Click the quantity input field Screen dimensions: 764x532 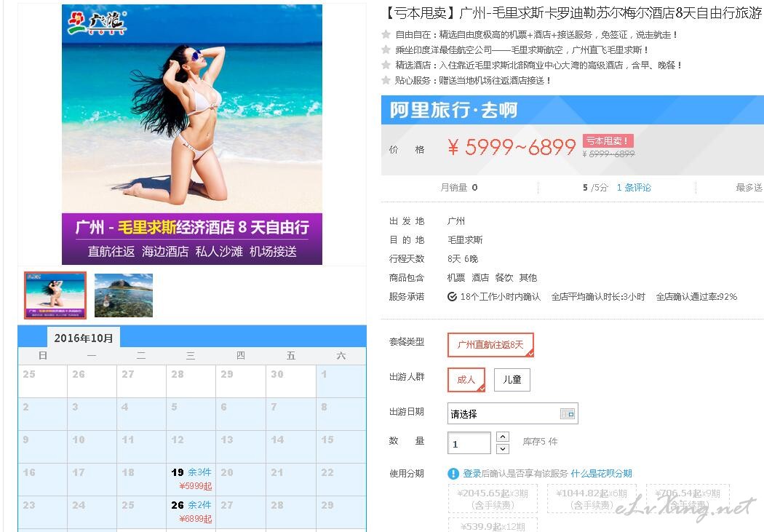(469, 443)
